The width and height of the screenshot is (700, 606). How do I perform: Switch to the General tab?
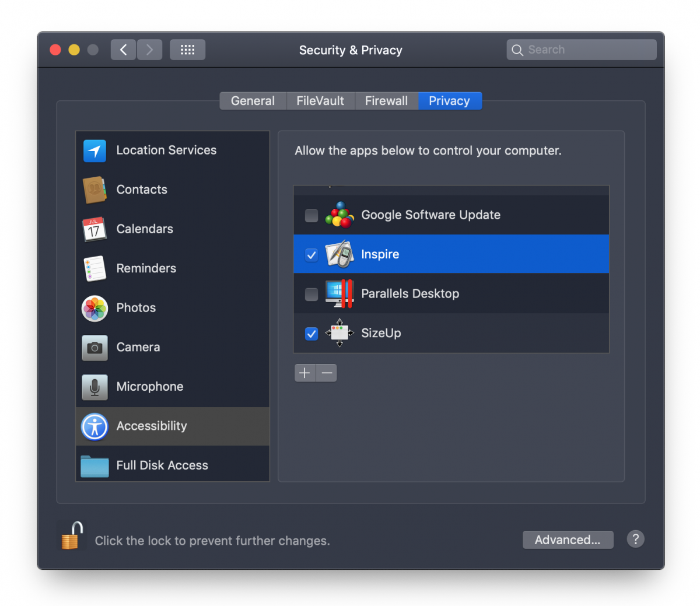point(253,100)
